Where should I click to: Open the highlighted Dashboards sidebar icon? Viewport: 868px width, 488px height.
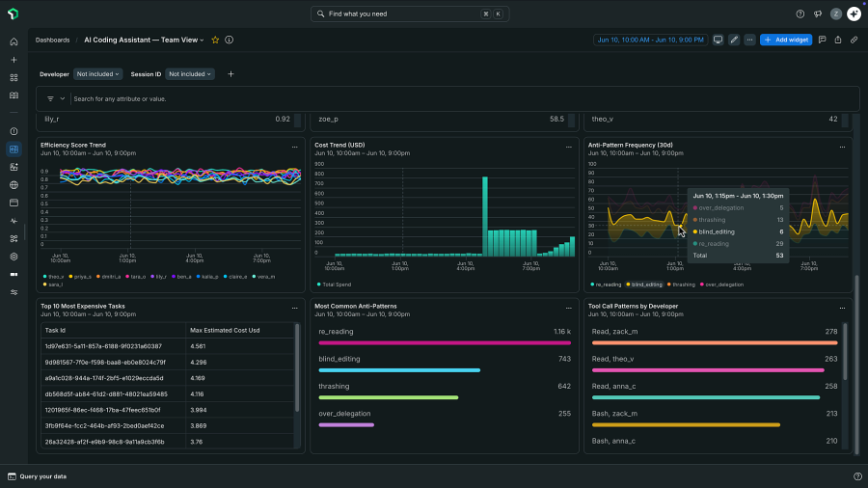pyautogui.click(x=14, y=149)
